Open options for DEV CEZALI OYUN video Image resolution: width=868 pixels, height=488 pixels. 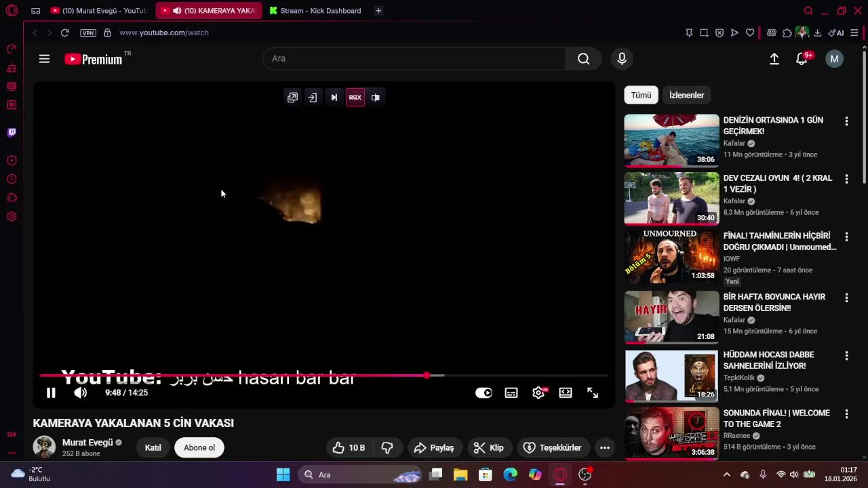(846, 179)
